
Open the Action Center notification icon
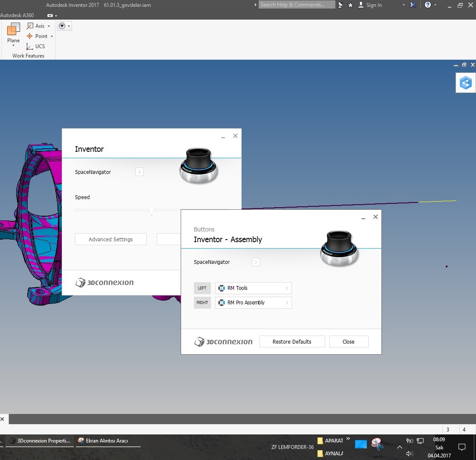[462, 447]
